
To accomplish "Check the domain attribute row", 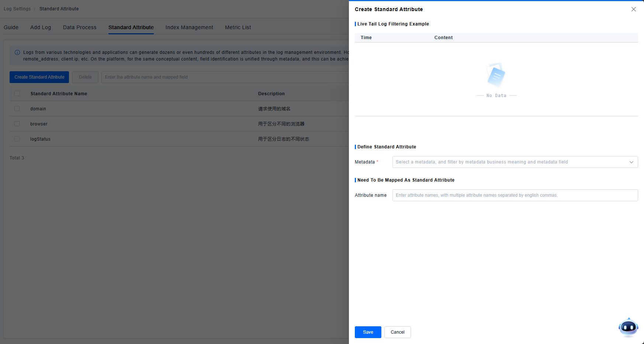I will click(x=17, y=109).
